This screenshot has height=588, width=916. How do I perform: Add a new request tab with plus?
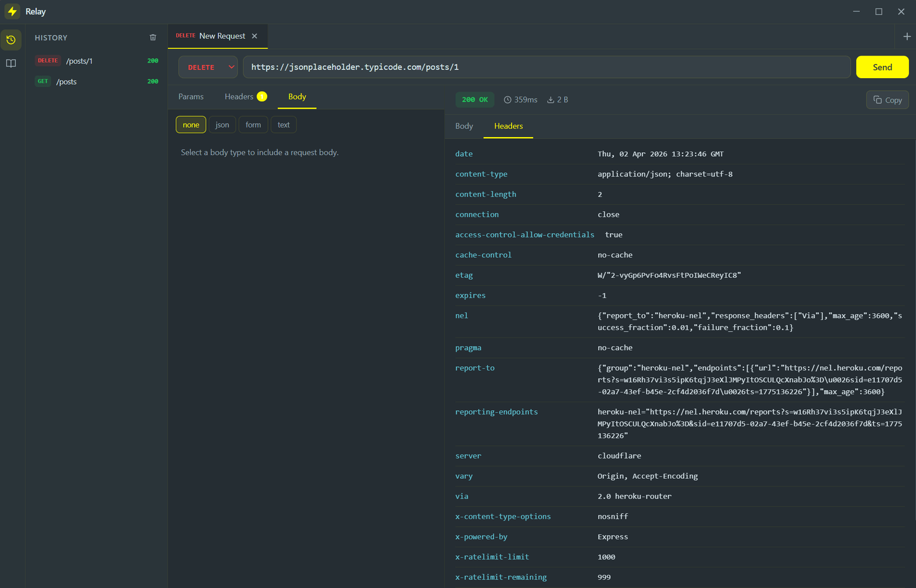906,36
